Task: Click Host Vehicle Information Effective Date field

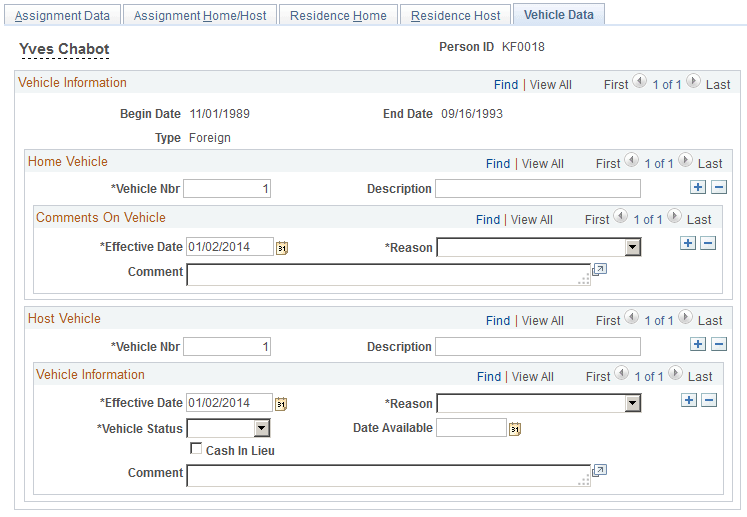Action: 230,403
